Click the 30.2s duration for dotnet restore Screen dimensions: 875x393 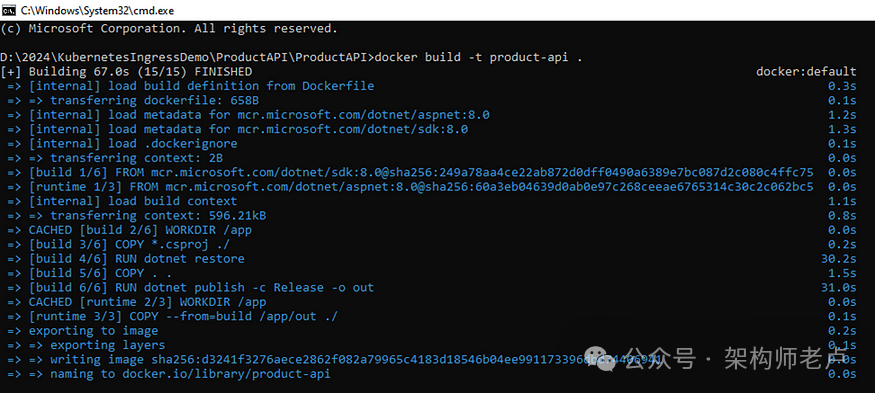[x=838, y=258]
